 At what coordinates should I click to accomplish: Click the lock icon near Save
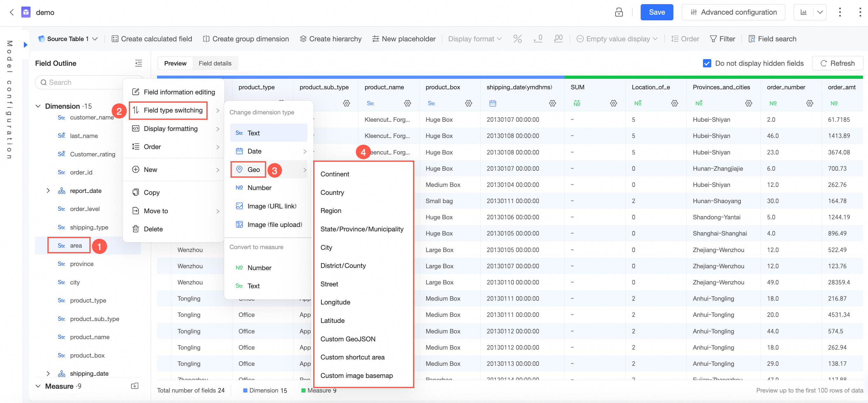click(x=619, y=12)
